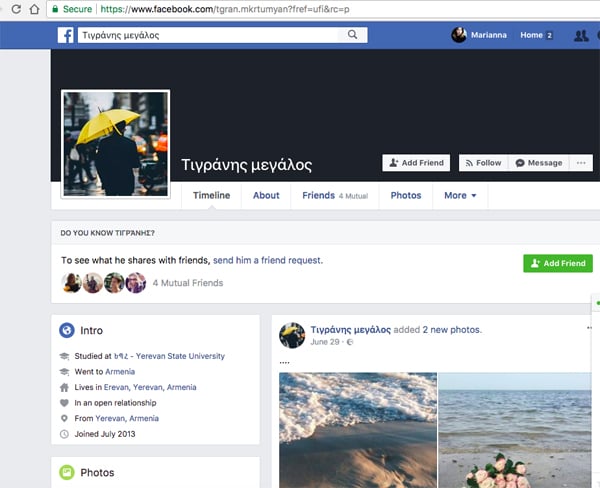This screenshot has width=600, height=488.
Task: Open friend requests icon in top bar
Action: pos(581,36)
